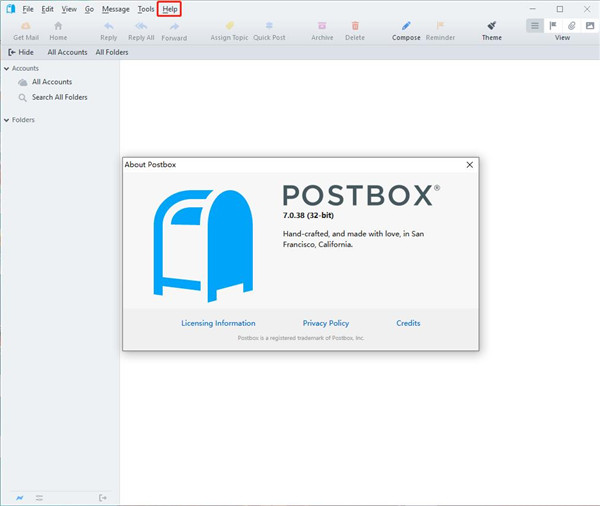This screenshot has width=600, height=506.
Task: Click the Reminder bell icon
Action: coord(439,26)
